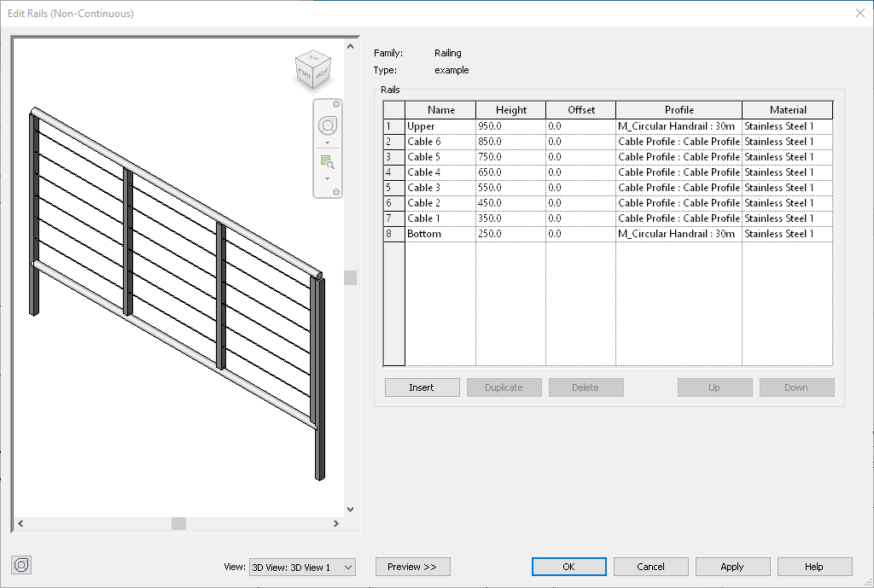Screen dimensions: 874x588
Task: Expand the Steering Wheel options arrow
Action: click(x=327, y=143)
